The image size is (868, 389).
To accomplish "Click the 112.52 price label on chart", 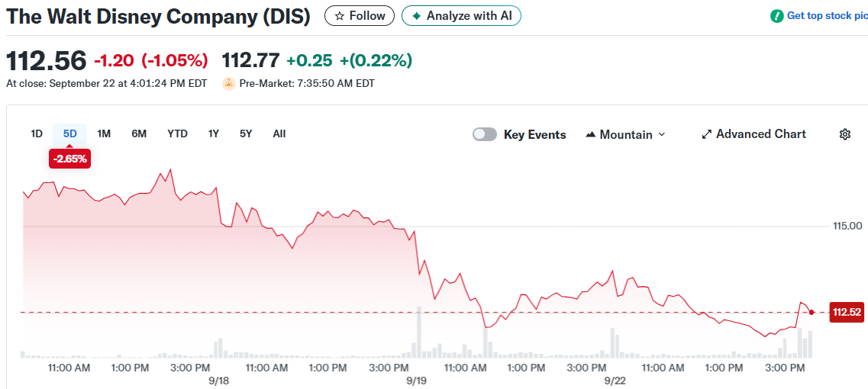I will coord(847,313).
